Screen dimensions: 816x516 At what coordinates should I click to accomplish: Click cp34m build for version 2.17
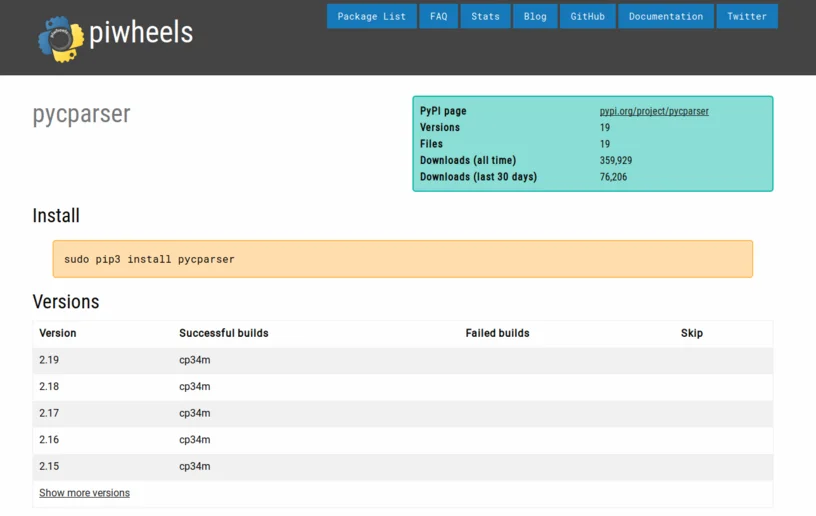[195, 413]
